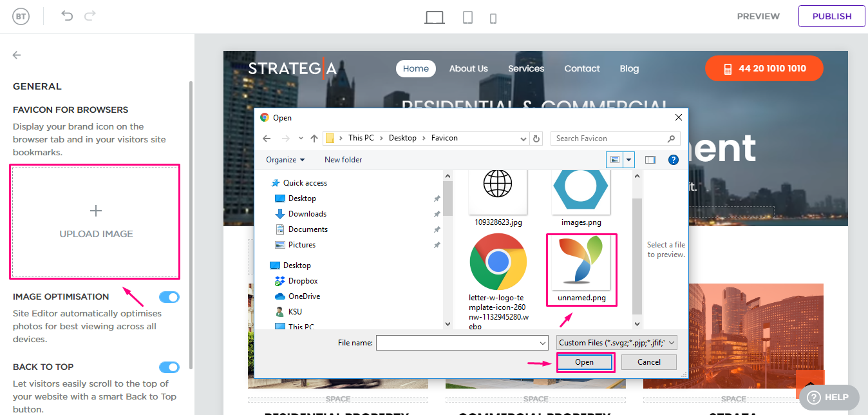Viewport: 868px width, 415px height.
Task: Click the undo arrow icon
Action: pyautogui.click(x=67, y=16)
